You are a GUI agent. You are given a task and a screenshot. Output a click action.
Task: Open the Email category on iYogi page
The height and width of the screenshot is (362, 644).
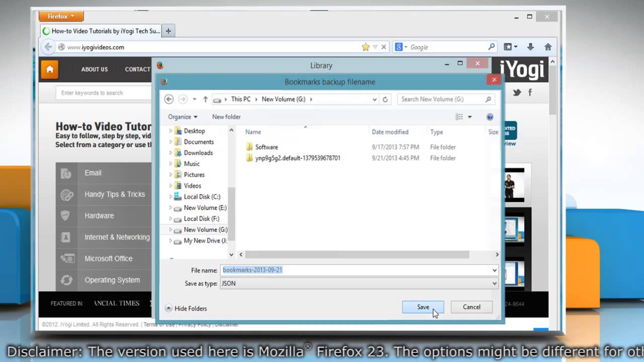tap(93, 172)
